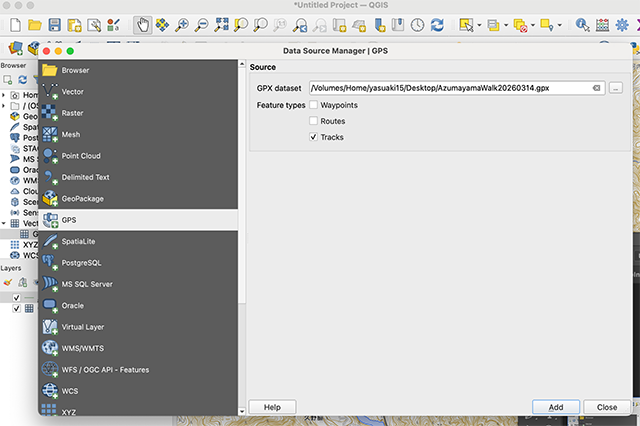Image resolution: width=640 pixels, height=426 pixels.
Task: Activate Select Features by Value tool
Action: click(x=493, y=25)
